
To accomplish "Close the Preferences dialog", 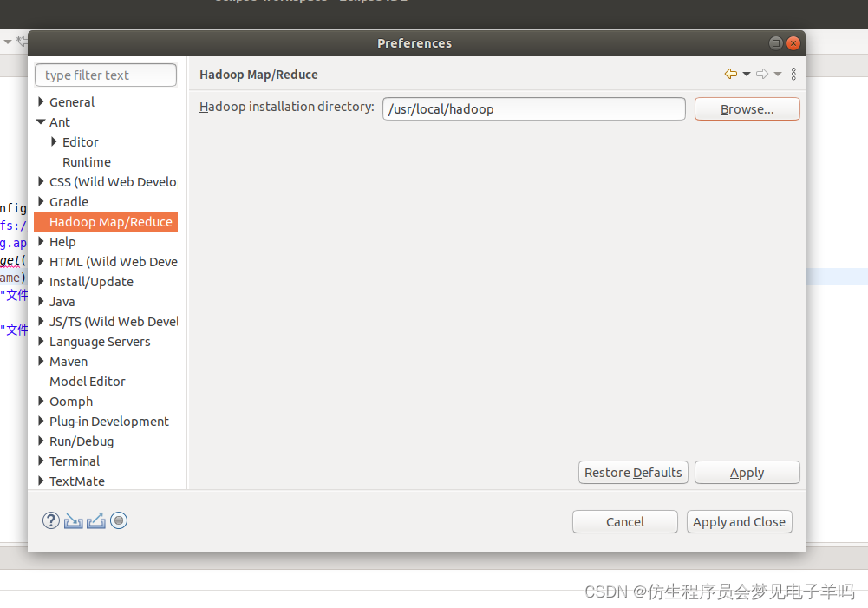I will (793, 43).
